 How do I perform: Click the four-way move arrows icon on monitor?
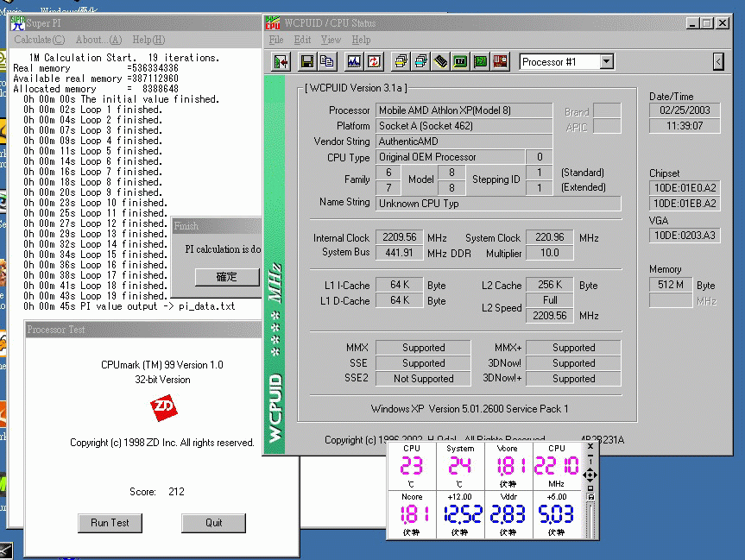590,475
